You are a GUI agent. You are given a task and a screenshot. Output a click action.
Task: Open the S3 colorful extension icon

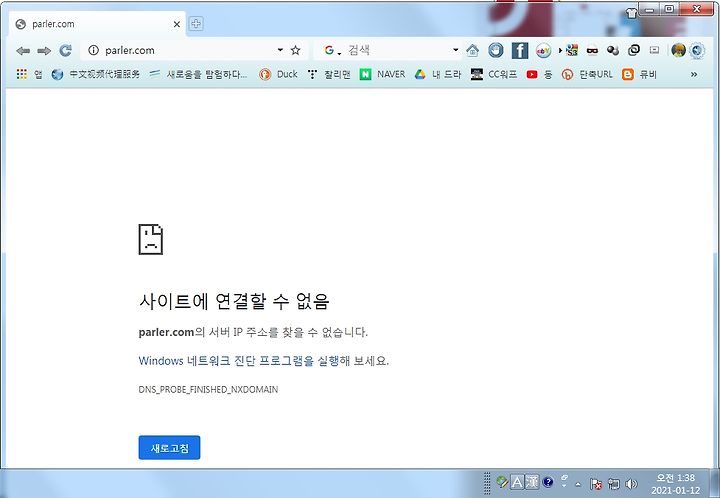(x=572, y=50)
